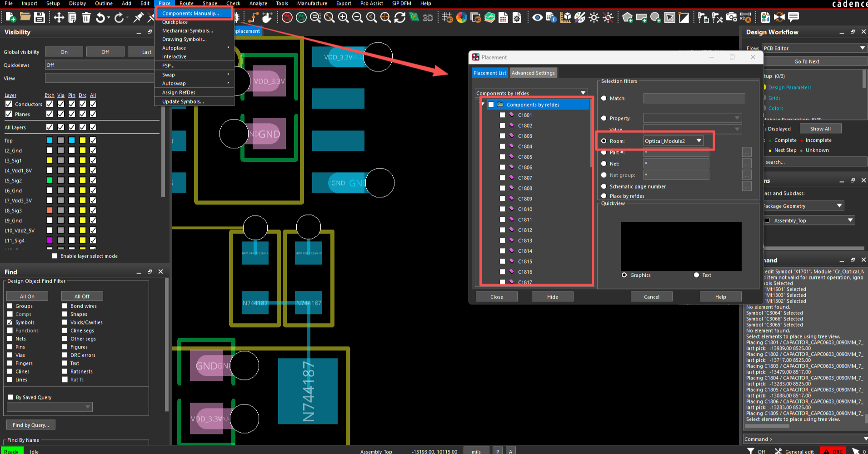Expand the Components by refdes dropdown
The width and height of the screenshot is (868, 454).
583,93
